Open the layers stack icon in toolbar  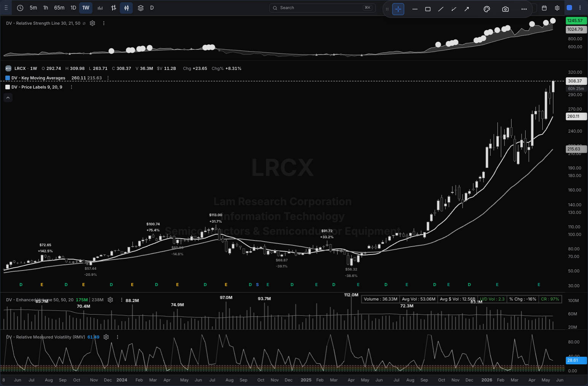141,8
